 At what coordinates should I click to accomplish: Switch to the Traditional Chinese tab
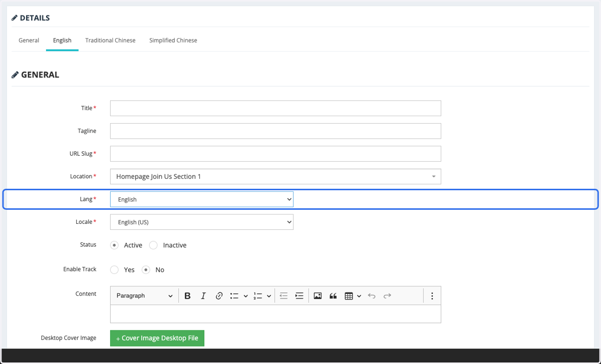click(x=110, y=41)
